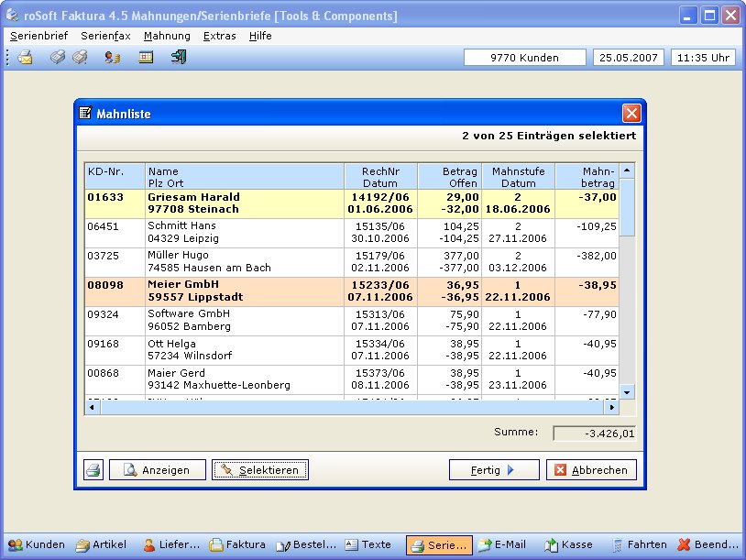Click the printer icon in the Mahnliste dialog
746x560 pixels.
tap(93, 470)
